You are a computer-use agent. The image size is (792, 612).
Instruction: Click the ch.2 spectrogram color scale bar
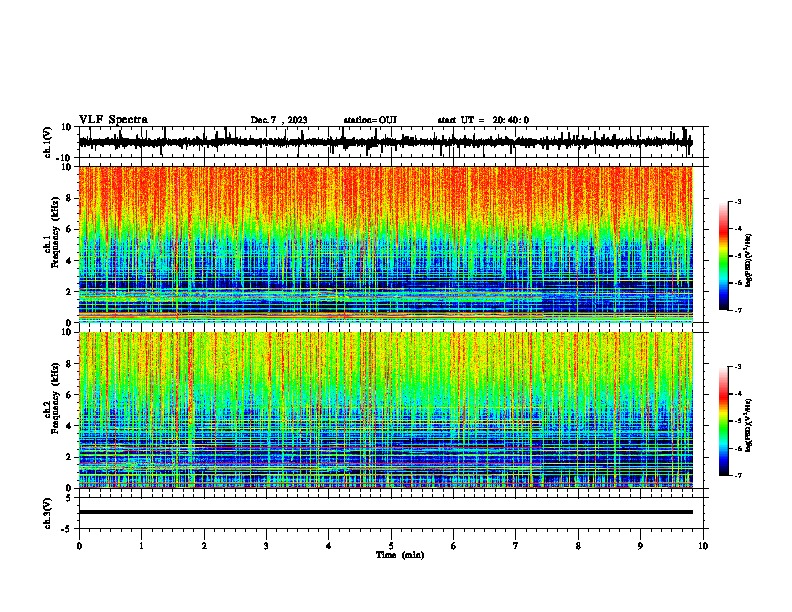(724, 421)
